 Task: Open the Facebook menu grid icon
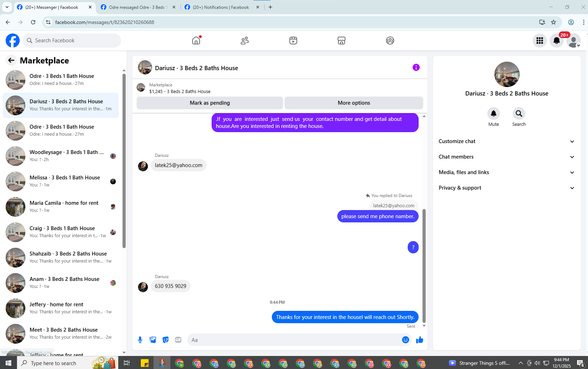click(540, 41)
